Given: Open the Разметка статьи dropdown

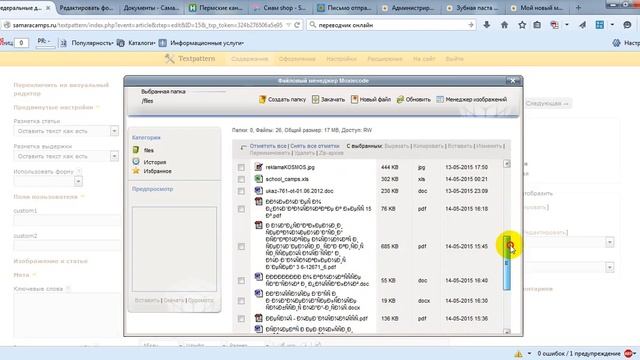Looking at the screenshot, I should coord(114,131).
